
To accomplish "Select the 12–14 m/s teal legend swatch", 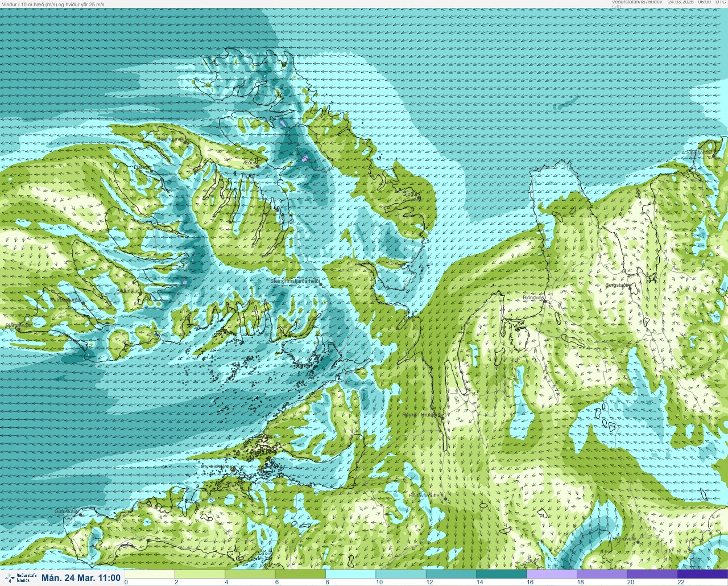I will pyautogui.click(x=451, y=574).
